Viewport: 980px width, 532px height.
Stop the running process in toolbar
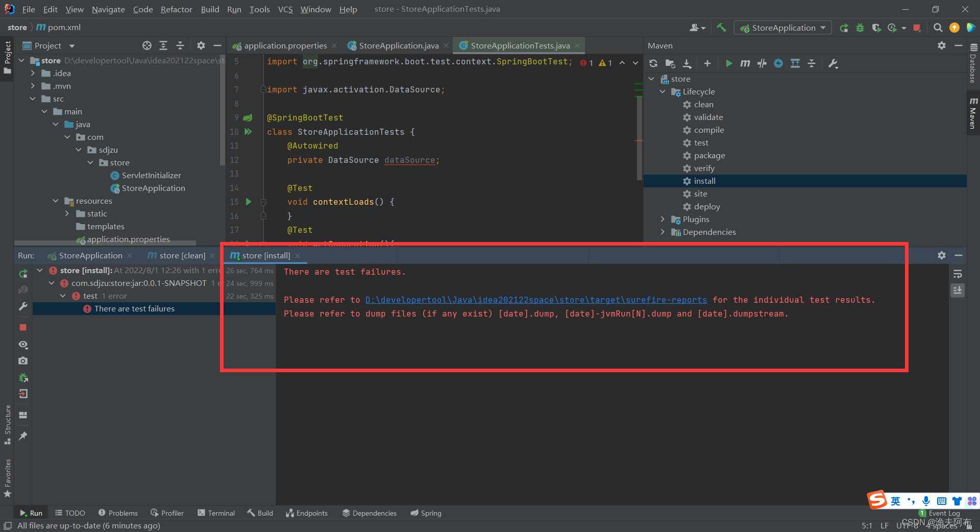[x=917, y=28]
